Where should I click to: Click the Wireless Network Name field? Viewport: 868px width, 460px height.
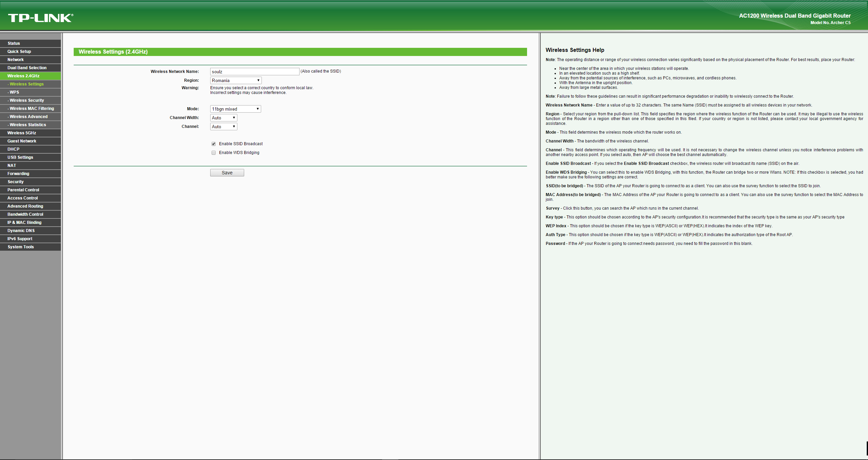pyautogui.click(x=254, y=72)
